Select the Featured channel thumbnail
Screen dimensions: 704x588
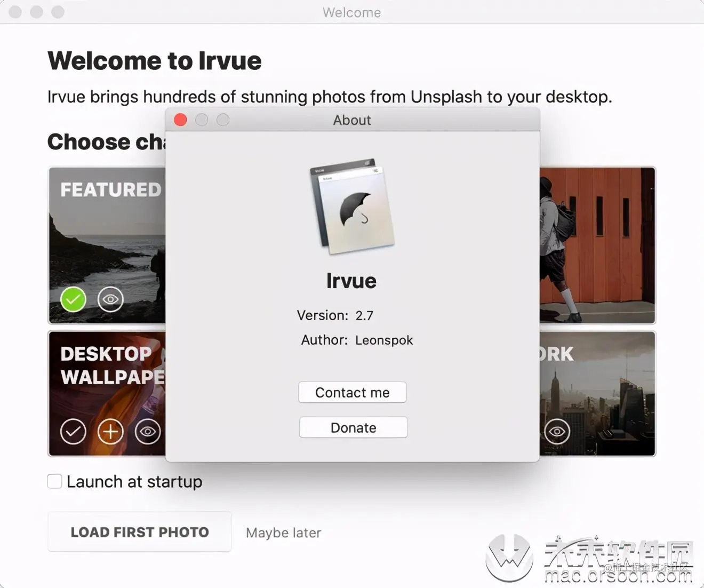tap(107, 245)
